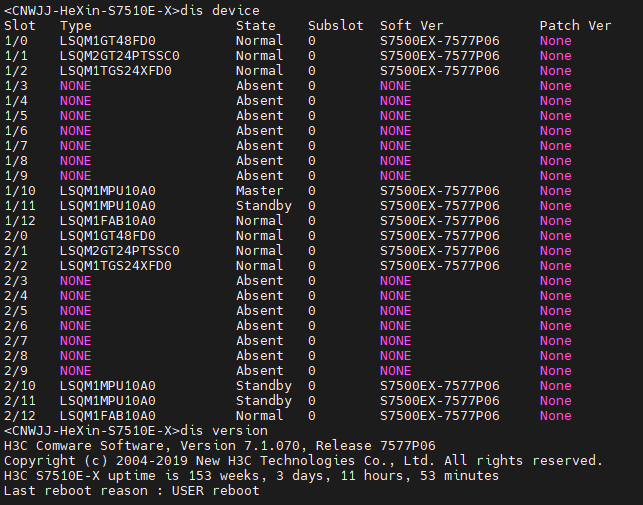Viewport: 643px width, 505px height.
Task: Click the Slot column header
Action: pos(20,26)
